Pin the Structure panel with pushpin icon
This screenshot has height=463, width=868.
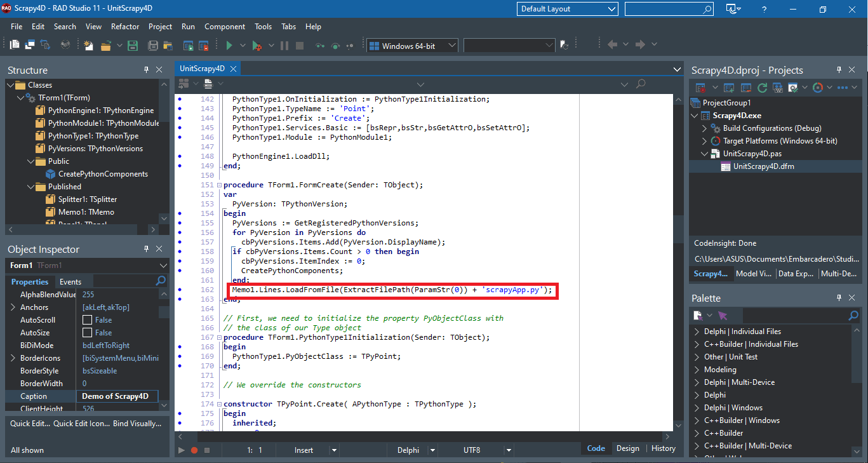click(146, 70)
